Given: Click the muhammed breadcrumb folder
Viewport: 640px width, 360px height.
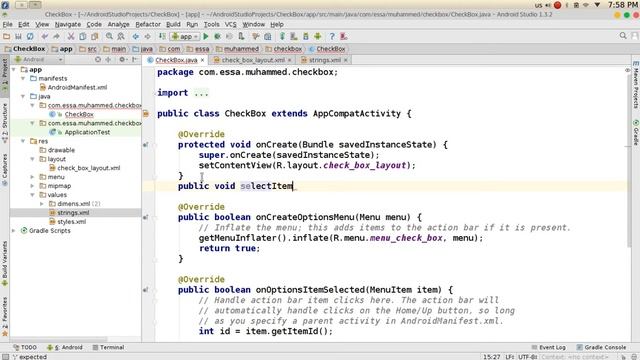Looking at the screenshot, I should coord(238,49).
